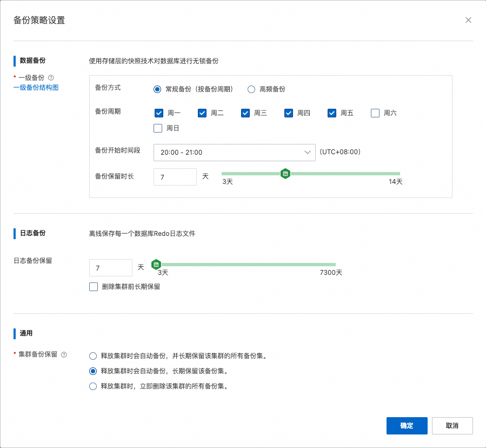Click the 确定 button
This screenshot has height=448, width=486.
pyautogui.click(x=407, y=426)
